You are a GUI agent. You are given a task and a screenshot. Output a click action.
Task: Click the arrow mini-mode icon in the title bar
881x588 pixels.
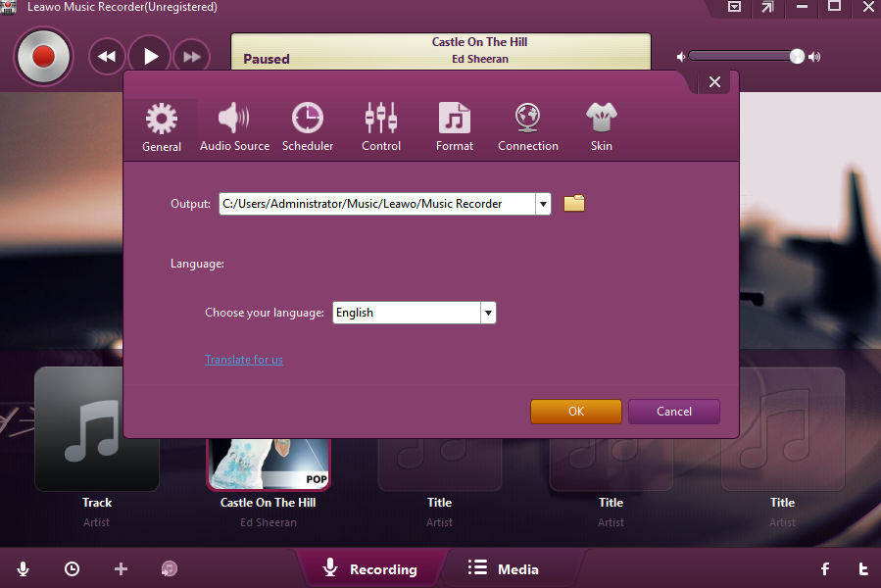[767, 7]
